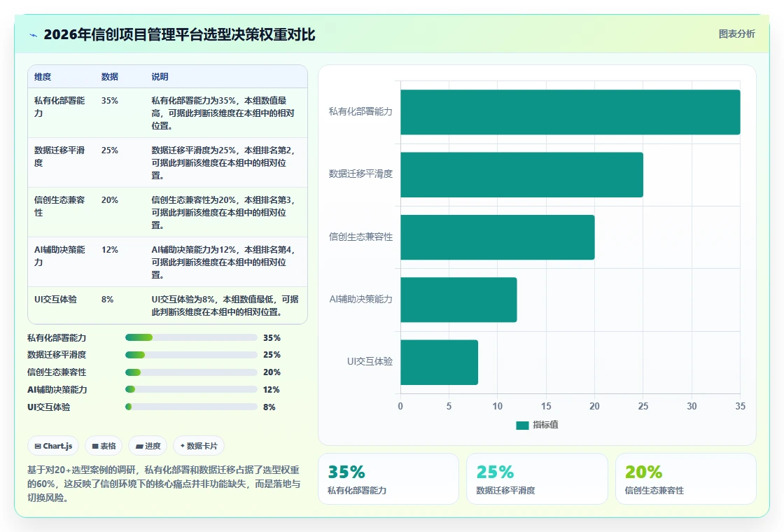The width and height of the screenshot is (784, 532).
Task: Click the lightning icon beside the title
Action: 34,35
